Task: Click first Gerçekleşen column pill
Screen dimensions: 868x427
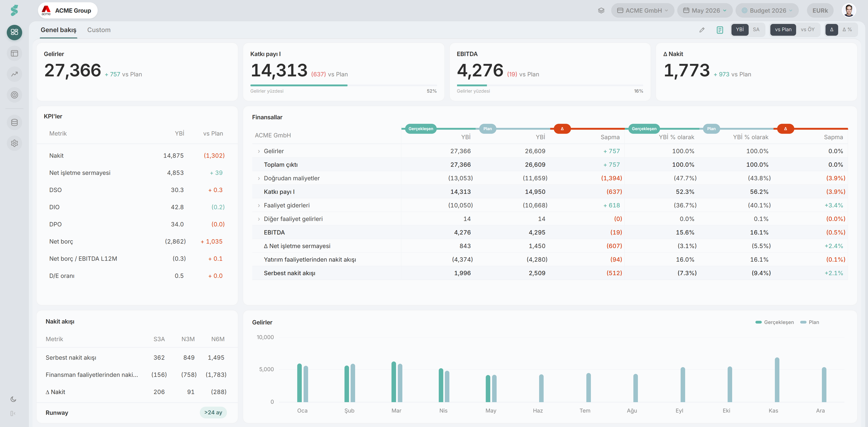Action: click(x=421, y=129)
